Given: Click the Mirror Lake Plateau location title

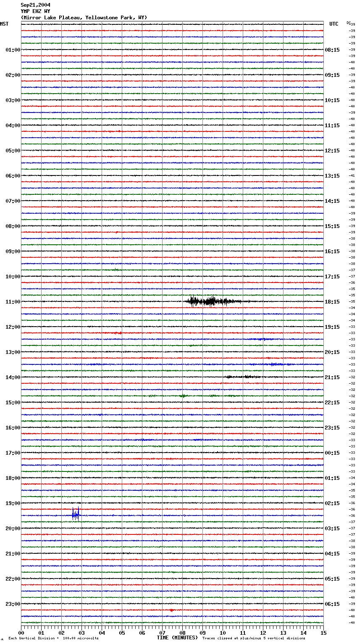Looking at the screenshot, I should pos(84,18).
